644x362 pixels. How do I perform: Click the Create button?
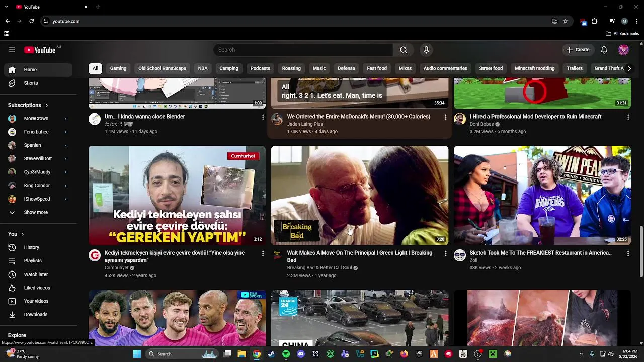point(578,50)
